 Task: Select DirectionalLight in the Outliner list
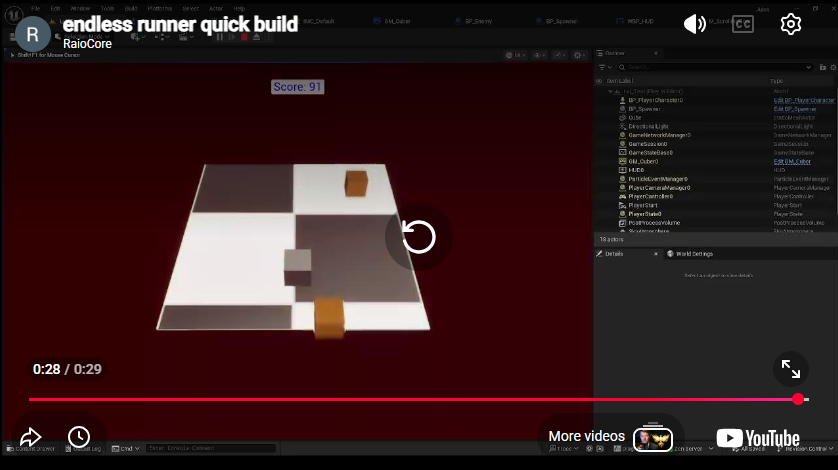click(x=649, y=126)
